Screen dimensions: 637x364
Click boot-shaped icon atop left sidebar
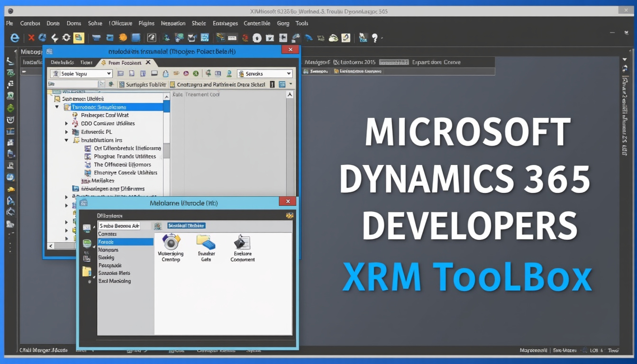coord(10,61)
